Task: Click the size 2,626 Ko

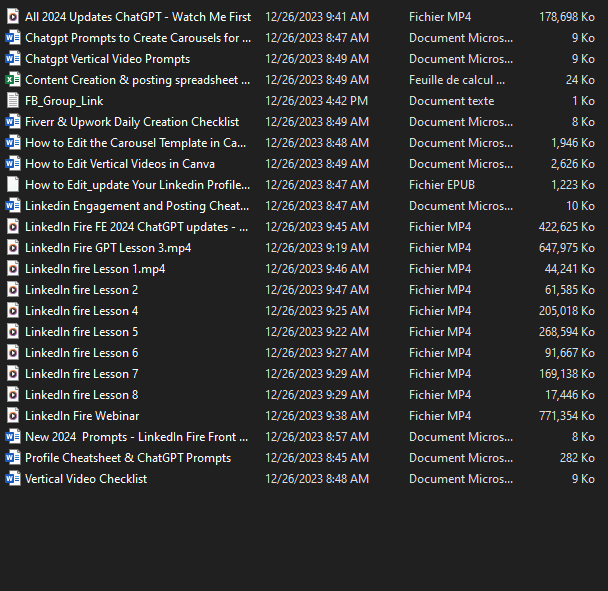Action: pyautogui.click(x=573, y=164)
